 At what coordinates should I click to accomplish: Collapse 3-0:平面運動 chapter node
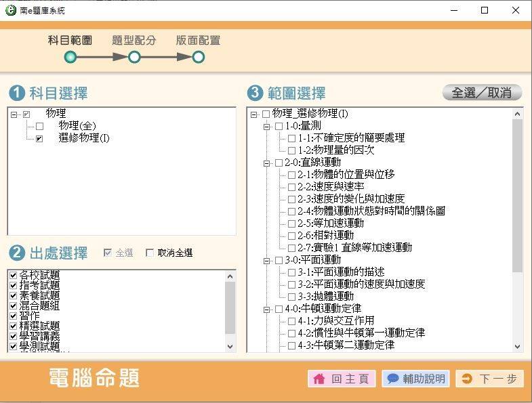click(x=267, y=261)
